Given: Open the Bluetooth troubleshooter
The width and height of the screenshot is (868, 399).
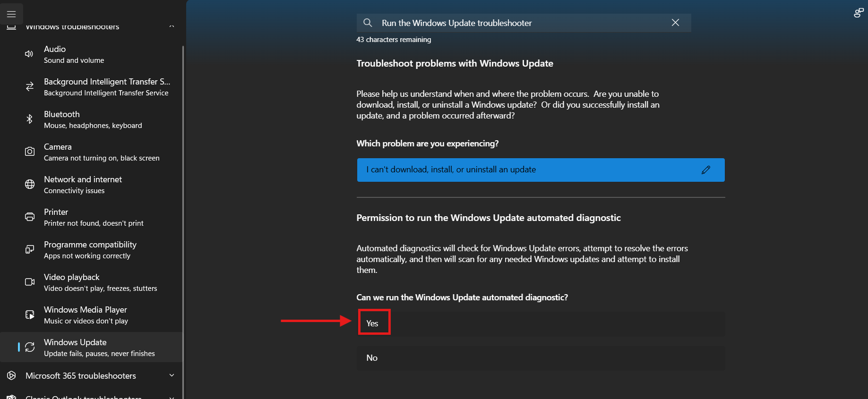Looking at the screenshot, I should pyautogui.click(x=91, y=119).
